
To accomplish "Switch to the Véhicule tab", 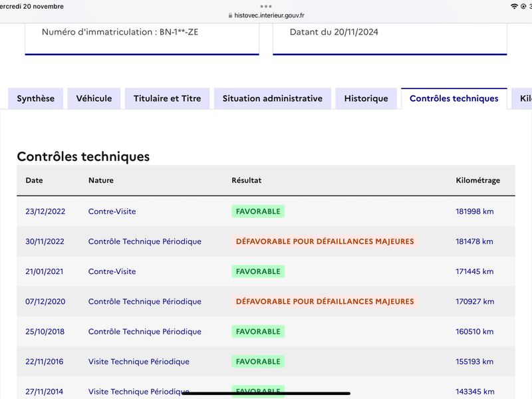I will [94, 98].
